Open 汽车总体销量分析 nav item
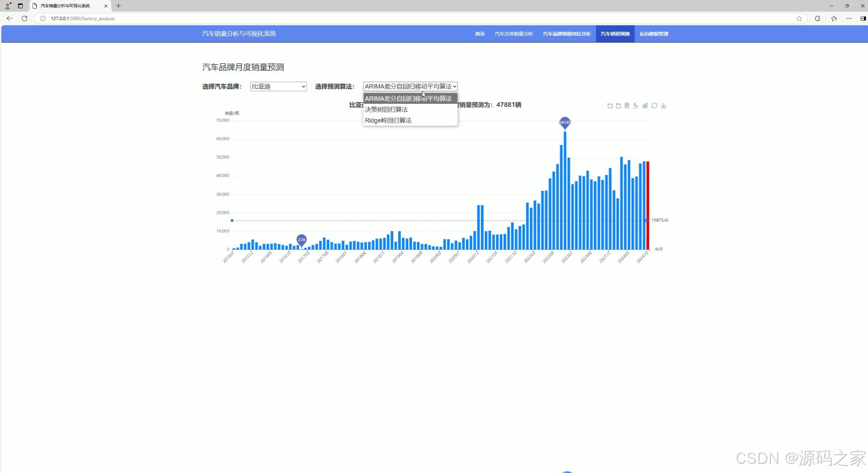 coord(513,34)
